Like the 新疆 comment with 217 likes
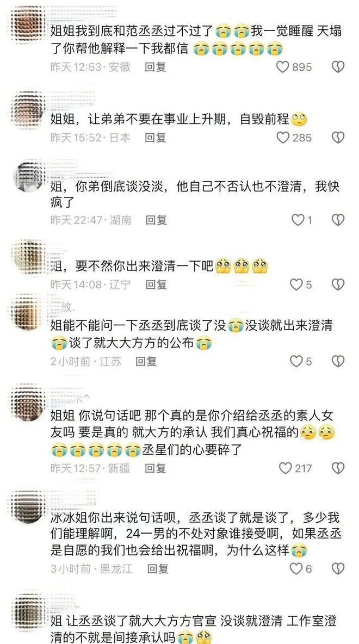This screenshot has height=644, width=359. click(285, 468)
